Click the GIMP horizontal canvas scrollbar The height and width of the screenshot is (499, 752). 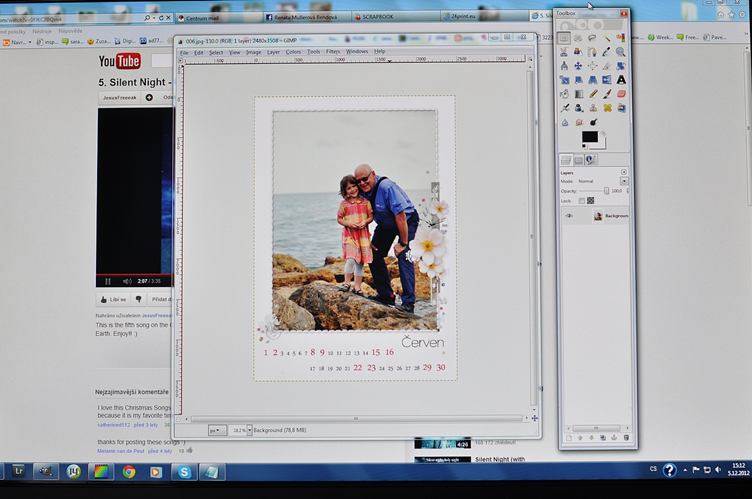click(356, 419)
